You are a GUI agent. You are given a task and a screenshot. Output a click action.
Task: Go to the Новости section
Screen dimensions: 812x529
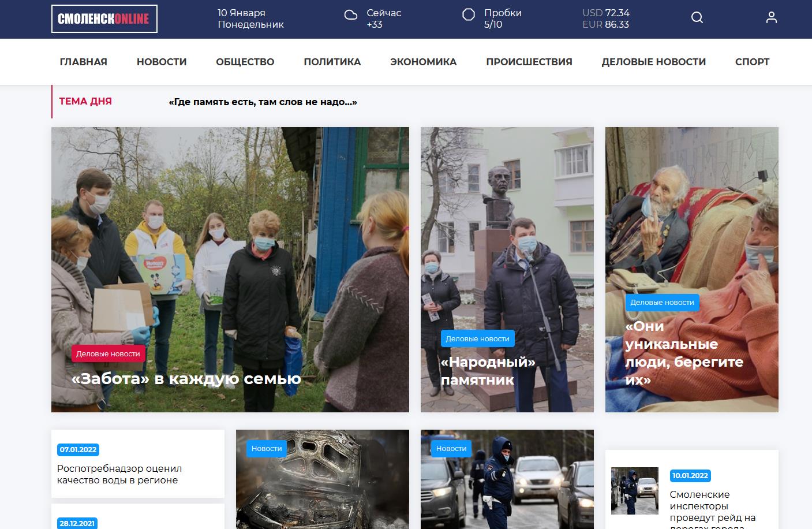point(162,62)
